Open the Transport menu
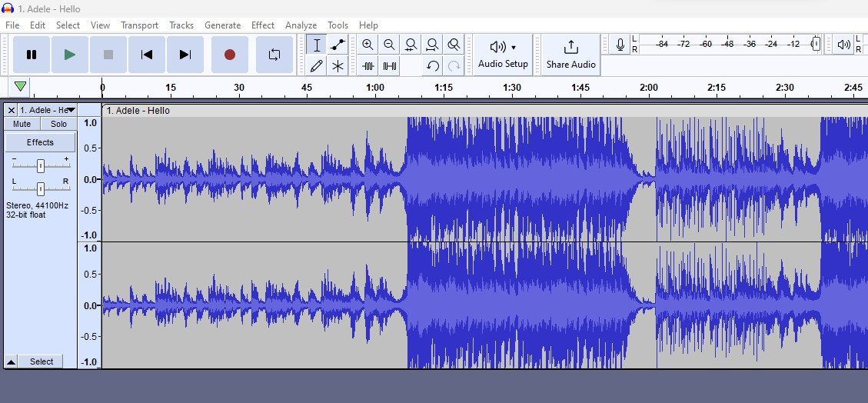 (139, 25)
